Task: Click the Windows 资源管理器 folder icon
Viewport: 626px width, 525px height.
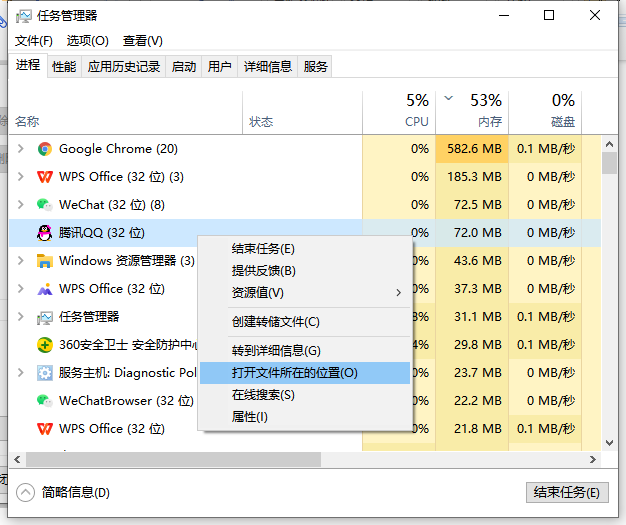Action: pyautogui.click(x=44, y=261)
